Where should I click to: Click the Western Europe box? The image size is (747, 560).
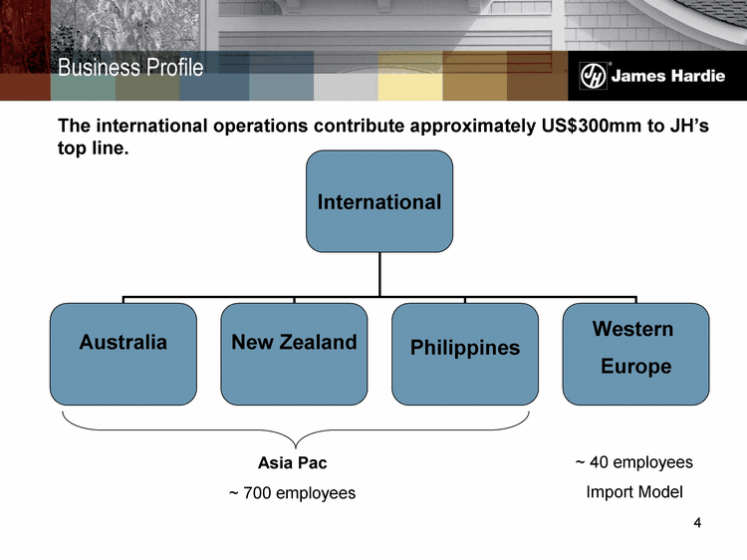pyautogui.click(x=636, y=354)
